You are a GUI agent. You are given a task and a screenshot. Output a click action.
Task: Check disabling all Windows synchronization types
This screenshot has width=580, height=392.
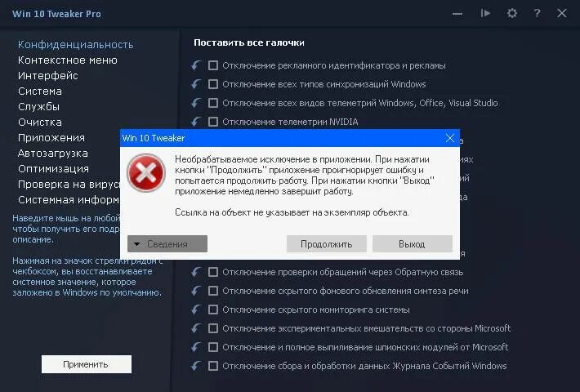(213, 84)
